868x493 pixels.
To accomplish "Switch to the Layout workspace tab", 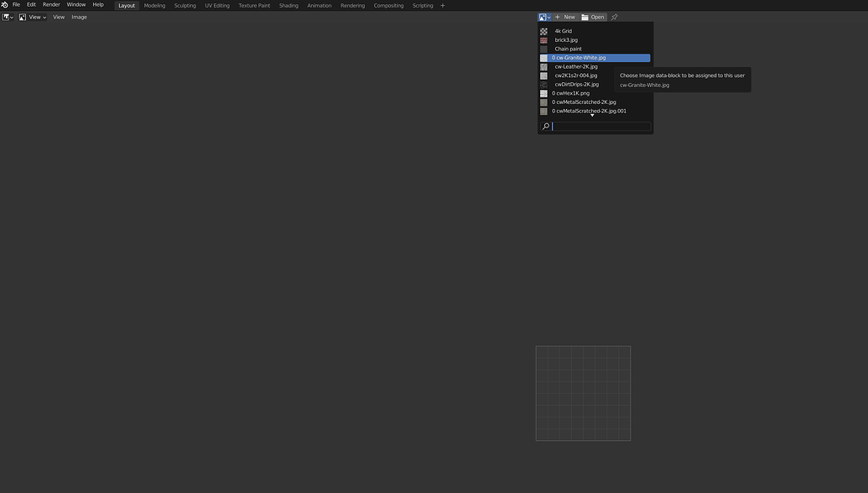I will 127,6.
